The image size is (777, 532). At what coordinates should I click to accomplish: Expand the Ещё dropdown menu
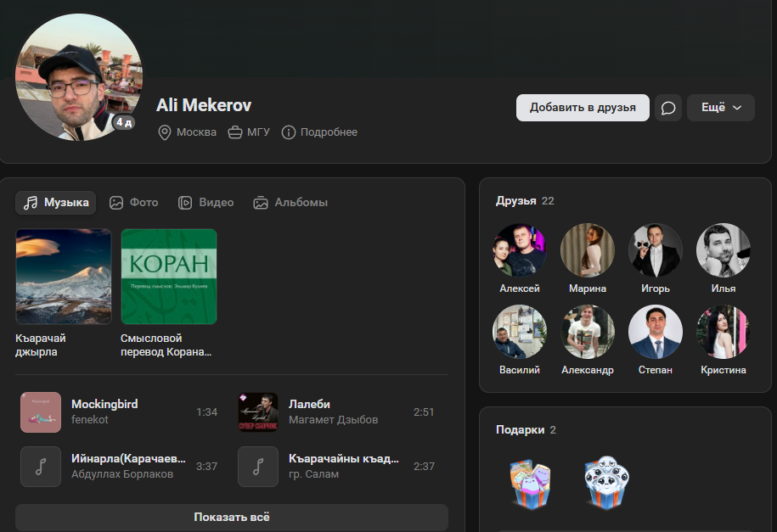720,108
